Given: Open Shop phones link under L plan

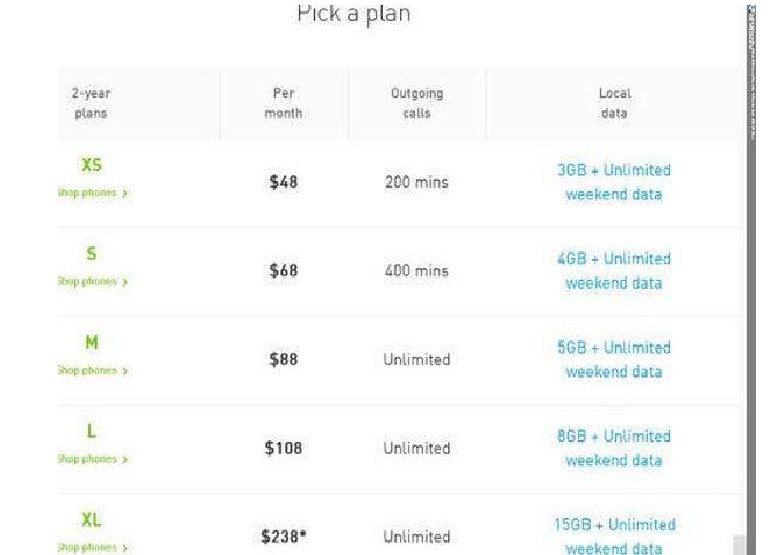Looking at the screenshot, I should [x=92, y=460].
